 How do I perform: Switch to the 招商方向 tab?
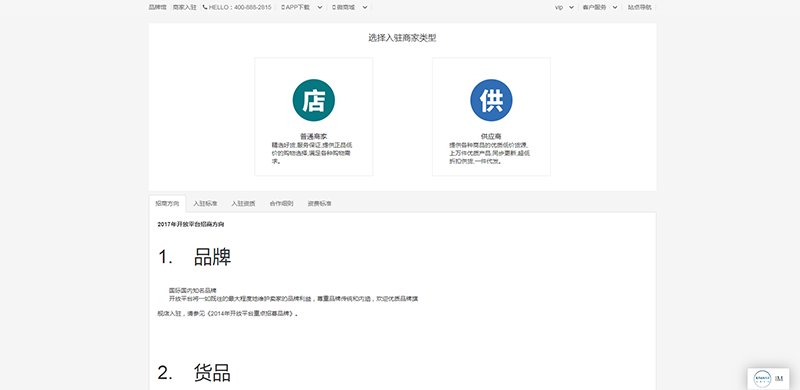click(167, 203)
